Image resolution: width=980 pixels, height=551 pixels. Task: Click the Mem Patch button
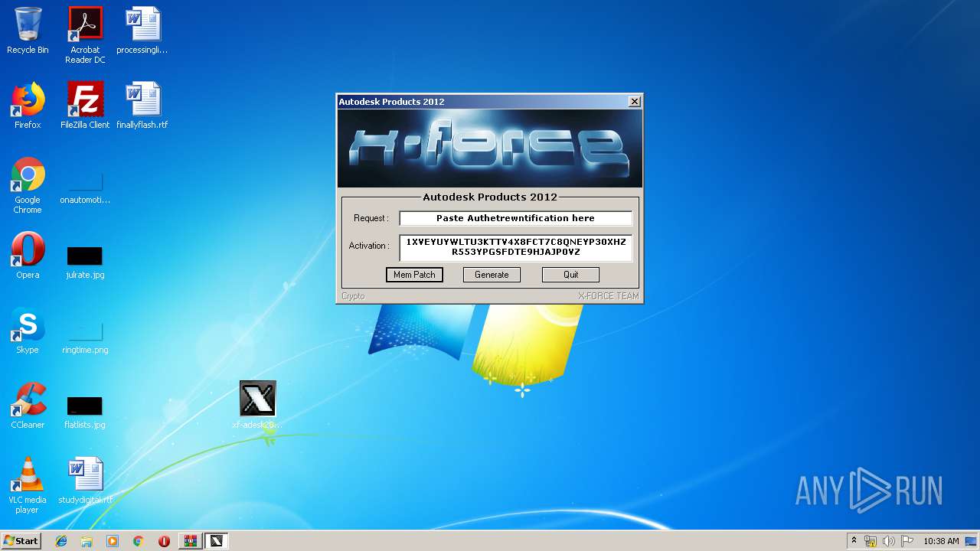(x=414, y=275)
